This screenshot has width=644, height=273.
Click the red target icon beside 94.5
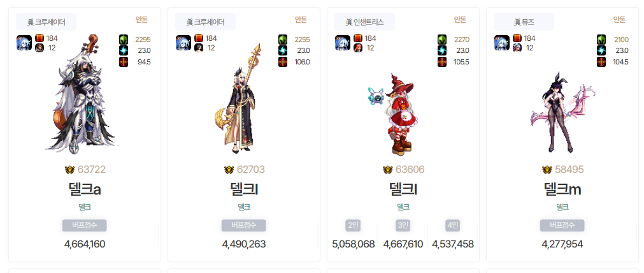click(124, 62)
